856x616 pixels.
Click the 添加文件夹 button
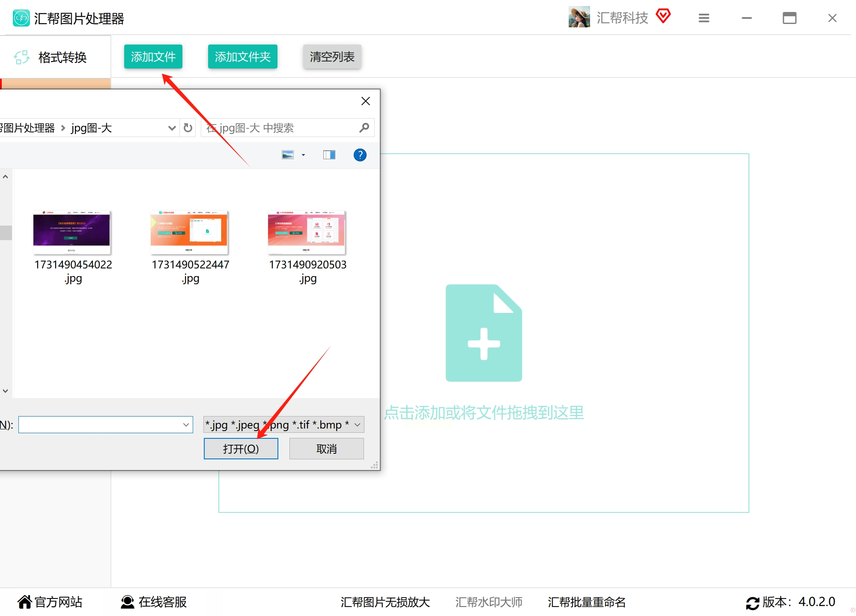click(x=242, y=57)
